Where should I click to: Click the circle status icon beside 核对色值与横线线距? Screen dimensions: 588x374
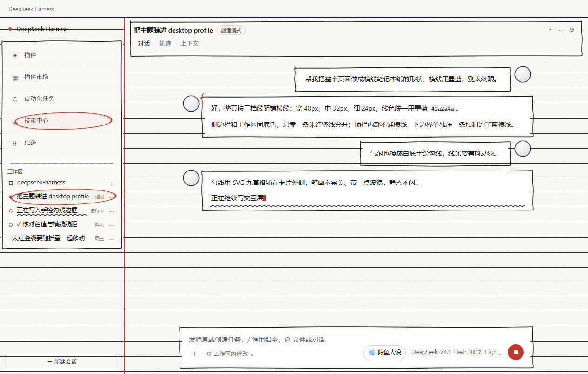point(11,225)
